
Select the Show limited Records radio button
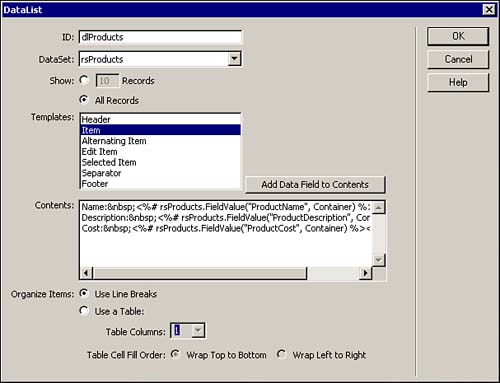click(84, 80)
